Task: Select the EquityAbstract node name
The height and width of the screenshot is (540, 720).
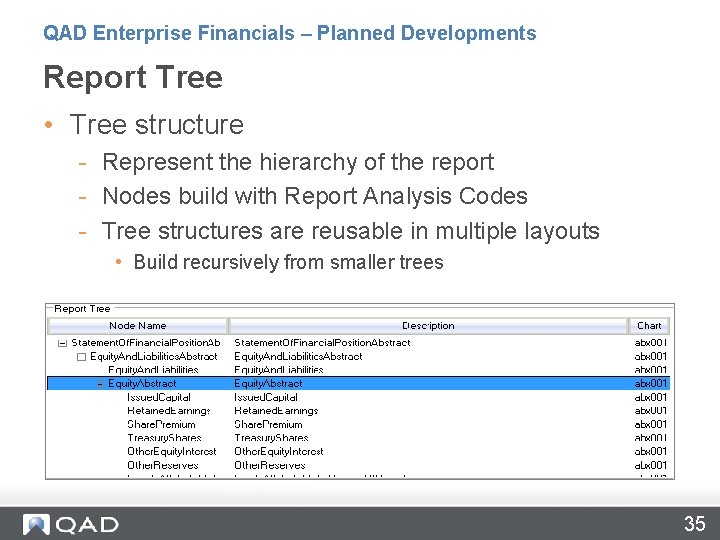Action: point(142,383)
